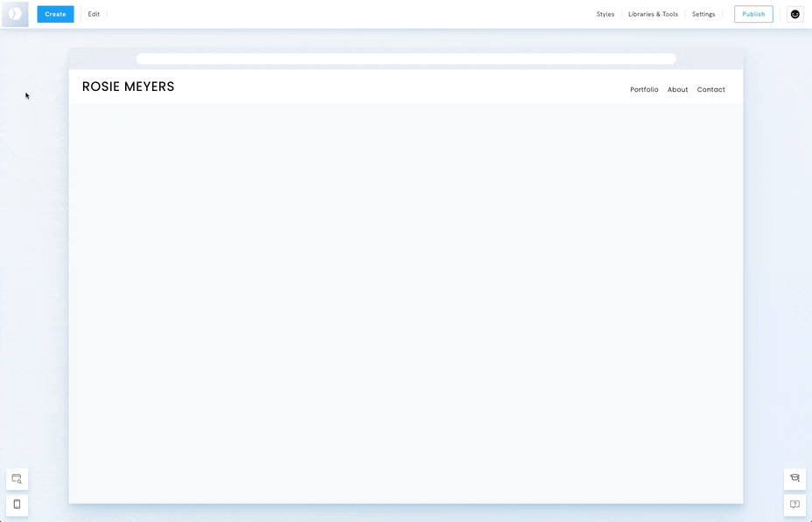Open the Settings menu

(x=703, y=14)
